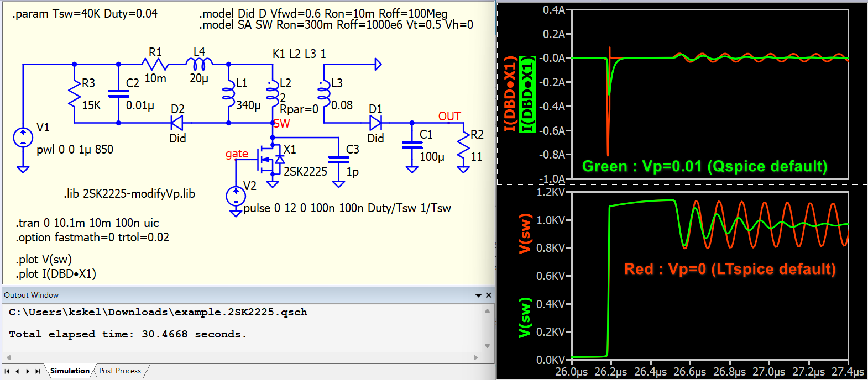Select the V2 gate pulse source symbol

[x=236, y=196]
